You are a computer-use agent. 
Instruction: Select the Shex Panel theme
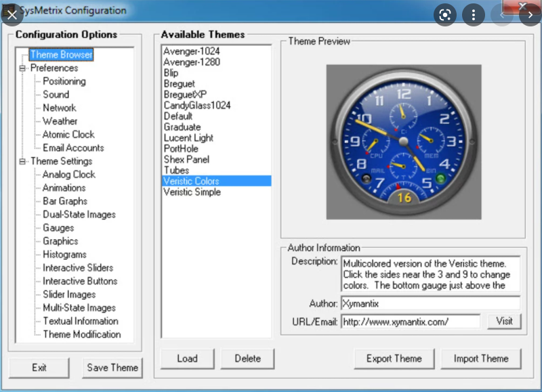216,160
